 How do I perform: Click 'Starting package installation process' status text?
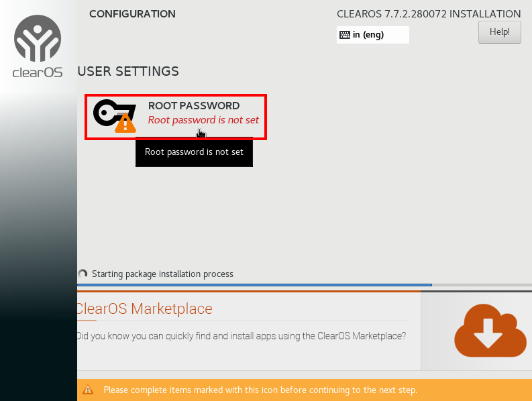(162, 274)
